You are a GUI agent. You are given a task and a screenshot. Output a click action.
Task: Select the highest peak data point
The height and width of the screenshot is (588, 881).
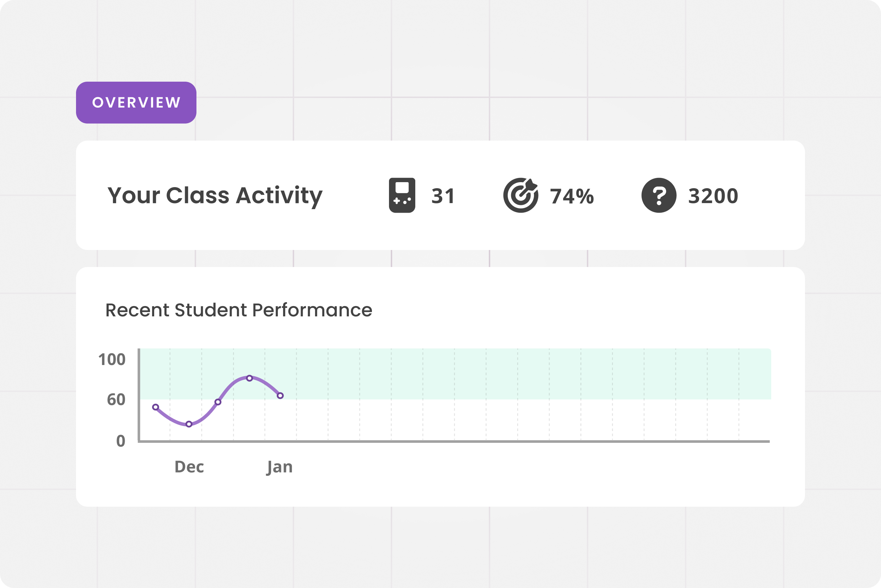(x=249, y=378)
